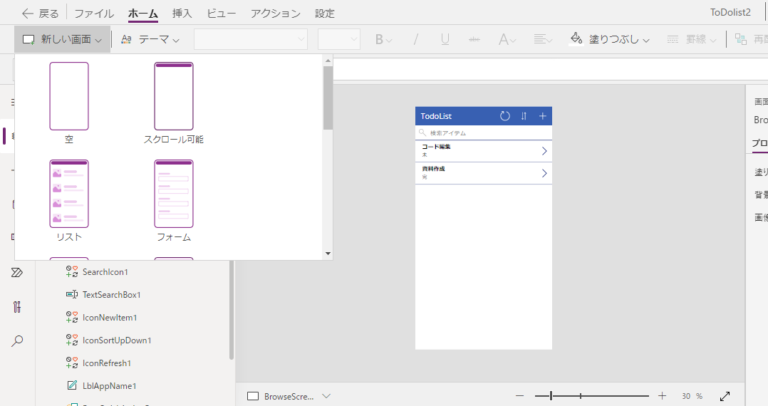This screenshot has height=406, width=768.
Task: Click the 新しい画面 dropdown button
Action: click(62, 40)
